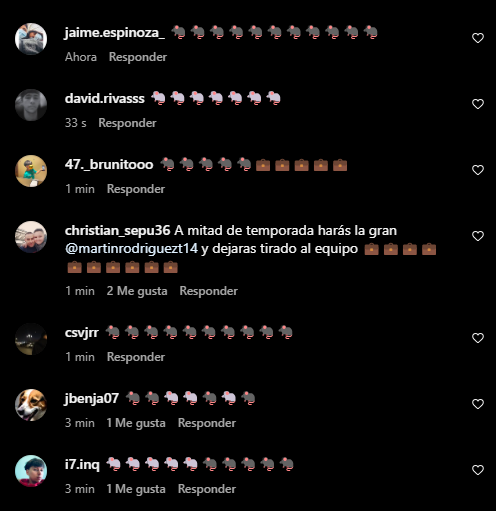Reply to jaime.espinoza_'s comment
This screenshot has height=511, width=496.
tap(138, 57)
